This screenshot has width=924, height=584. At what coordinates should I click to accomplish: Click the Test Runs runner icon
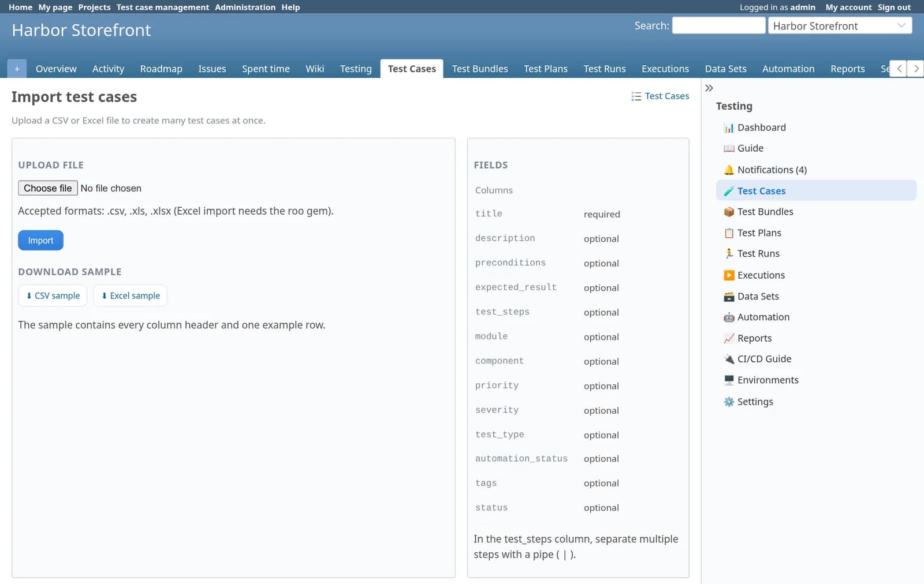coord(729,254)
